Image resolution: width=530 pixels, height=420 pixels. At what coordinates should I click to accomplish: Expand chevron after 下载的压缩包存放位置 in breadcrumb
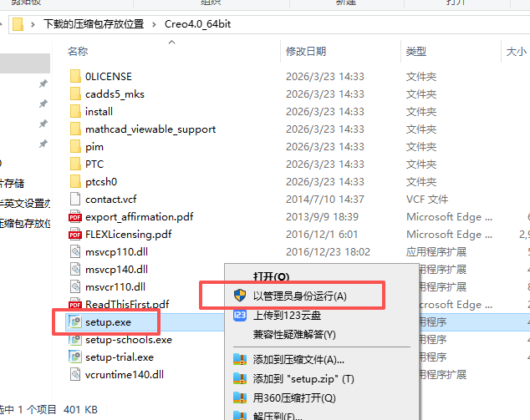click(x=154, y=24)
